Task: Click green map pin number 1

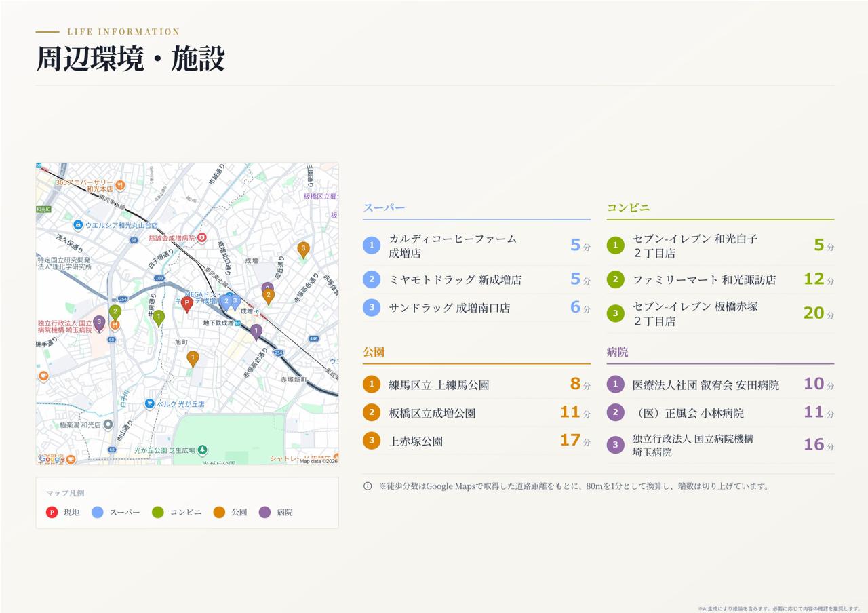Action: pos(159,317)
